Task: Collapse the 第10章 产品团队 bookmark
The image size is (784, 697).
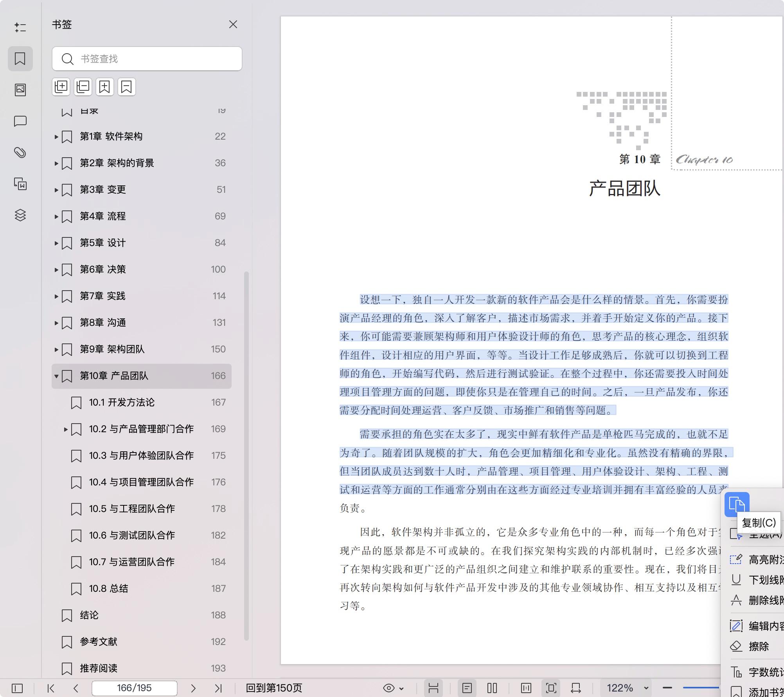Action: pos(56,376)
